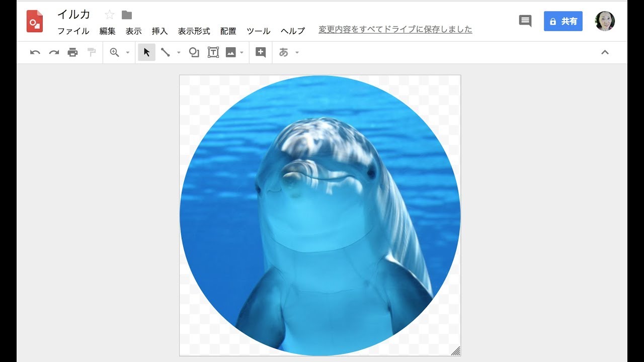644x362 pixels.
Task: Click the 変更内容をすべてドライブに保存しました link
Action: [x=395, y=30]
